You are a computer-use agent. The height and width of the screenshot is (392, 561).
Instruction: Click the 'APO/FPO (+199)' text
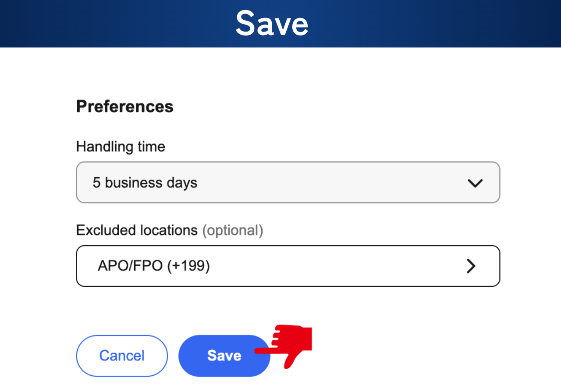pyautogui.click(x=153, y=266)
